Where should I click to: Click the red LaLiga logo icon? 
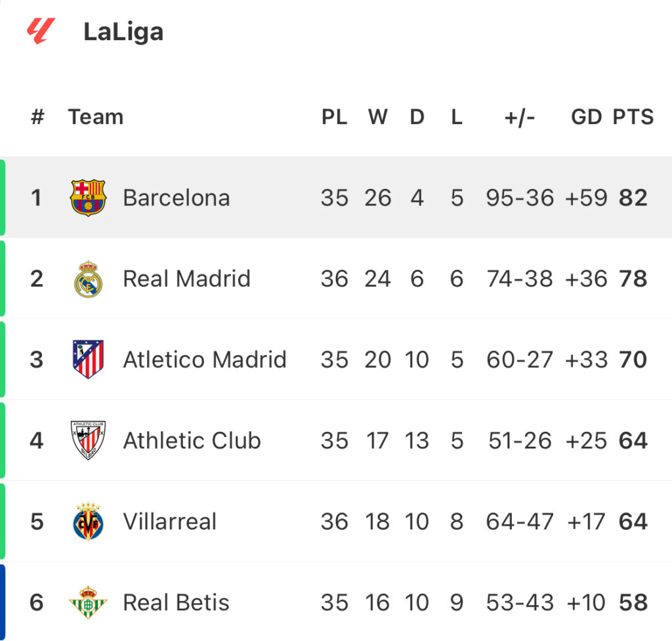tap(41, 31)
